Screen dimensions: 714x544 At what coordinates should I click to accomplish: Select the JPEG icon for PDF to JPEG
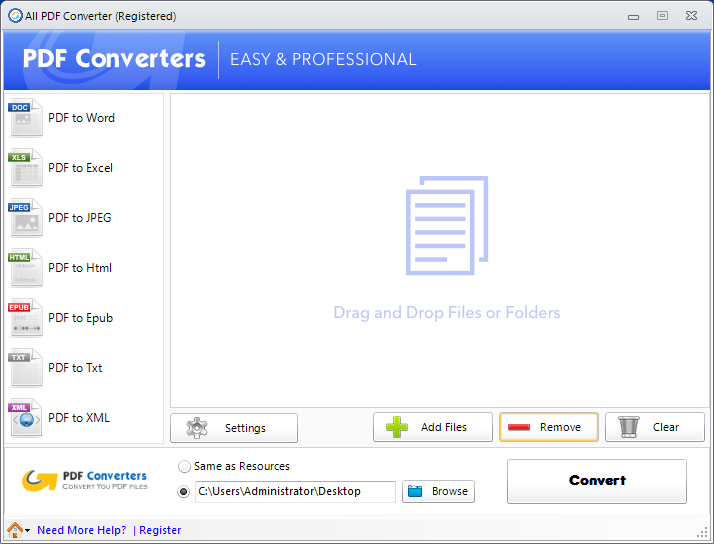(x=26, y=218)
